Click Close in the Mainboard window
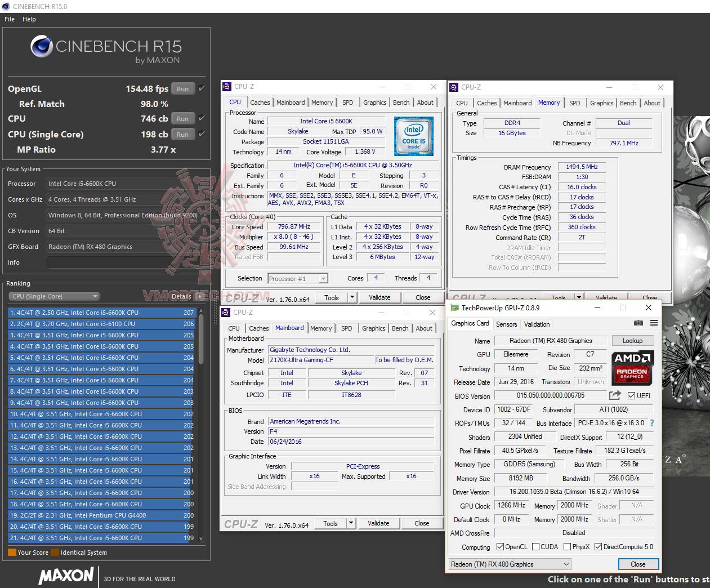 click(x=422, y=523)
